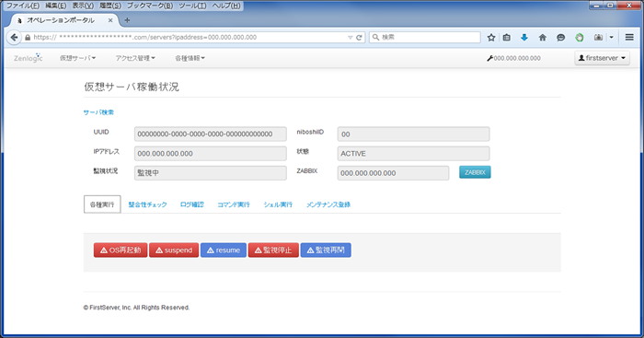644x338 pixels.
Task: Open the firstserver user dropdown
Action: tap(602, 58)
